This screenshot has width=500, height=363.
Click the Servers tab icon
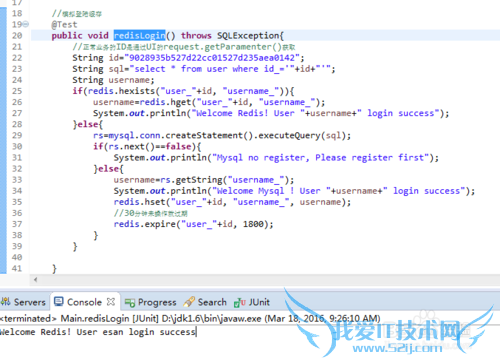(6, 302)
